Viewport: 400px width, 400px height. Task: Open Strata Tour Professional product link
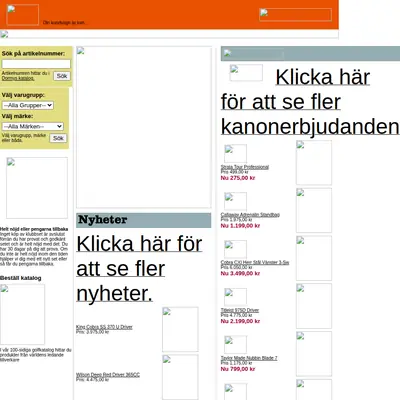pos(245,167)
